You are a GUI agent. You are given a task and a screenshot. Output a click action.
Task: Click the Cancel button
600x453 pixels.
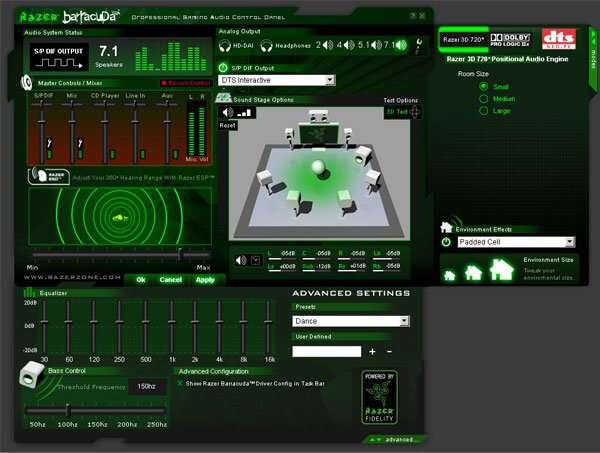pos(171,280)
